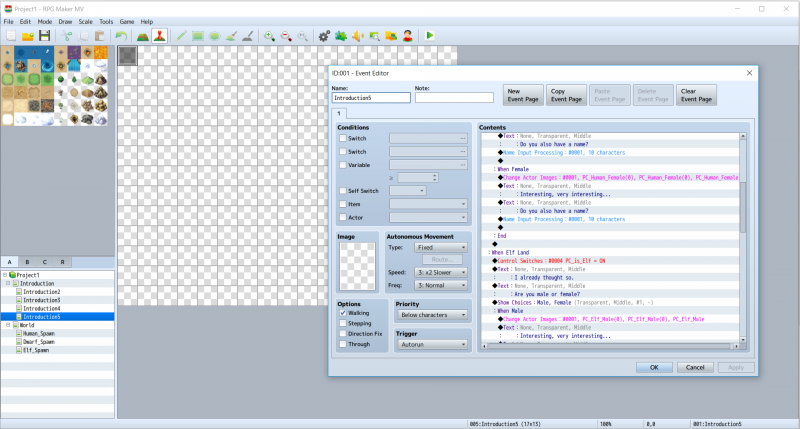The width and height of the screenshot is (800, 429).
Task: Open the Freq dropdown
Action: (x=441, y=285)
